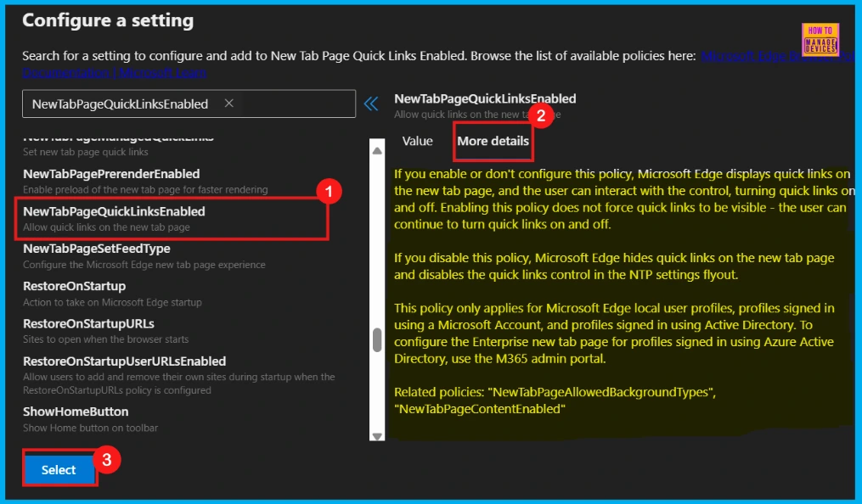
Task: Open the Documentation | Microsoft Learn link
Action: tap(115, 72)
